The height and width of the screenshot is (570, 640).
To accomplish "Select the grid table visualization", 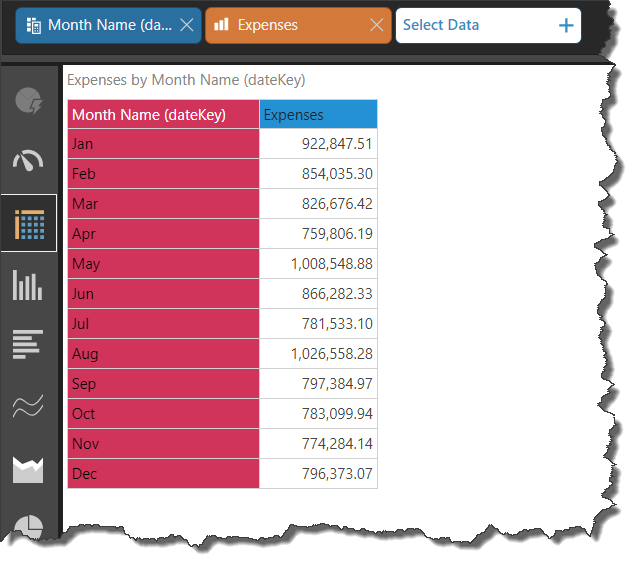I will (x=29, y=224).
